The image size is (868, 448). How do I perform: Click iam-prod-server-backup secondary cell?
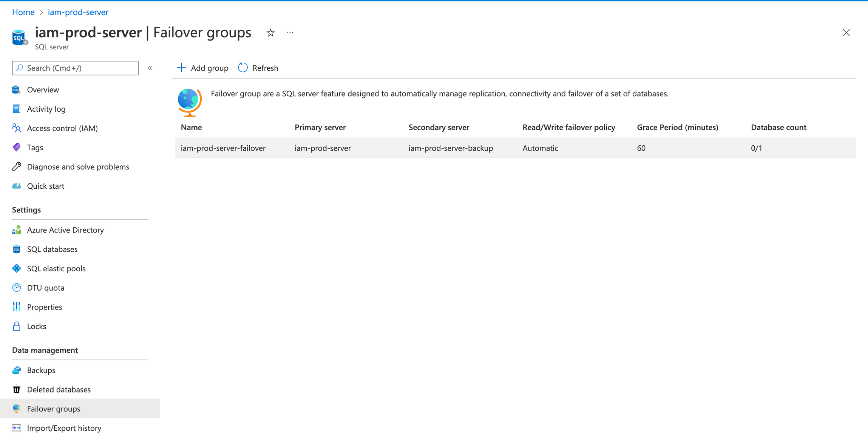(x=451, y=148)
